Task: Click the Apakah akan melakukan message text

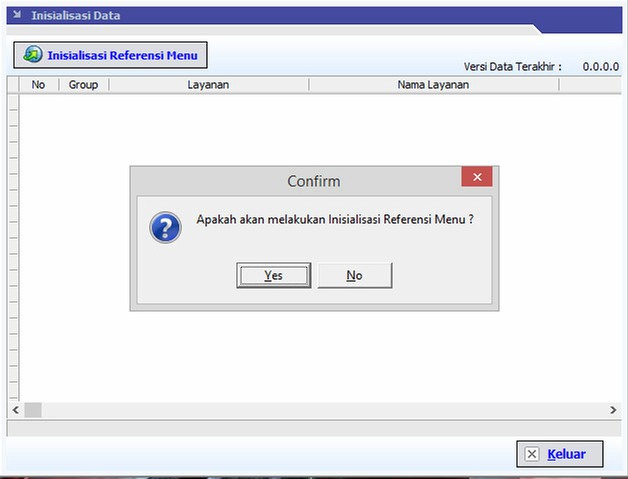Action: click(x=334, y=219)
